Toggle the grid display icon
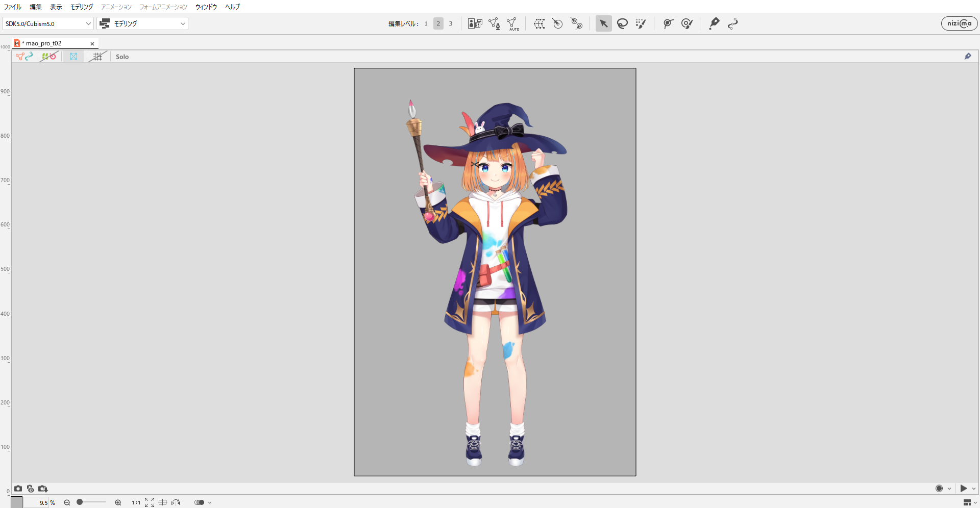This screenshot has width=980, height=508. (97, 57)
